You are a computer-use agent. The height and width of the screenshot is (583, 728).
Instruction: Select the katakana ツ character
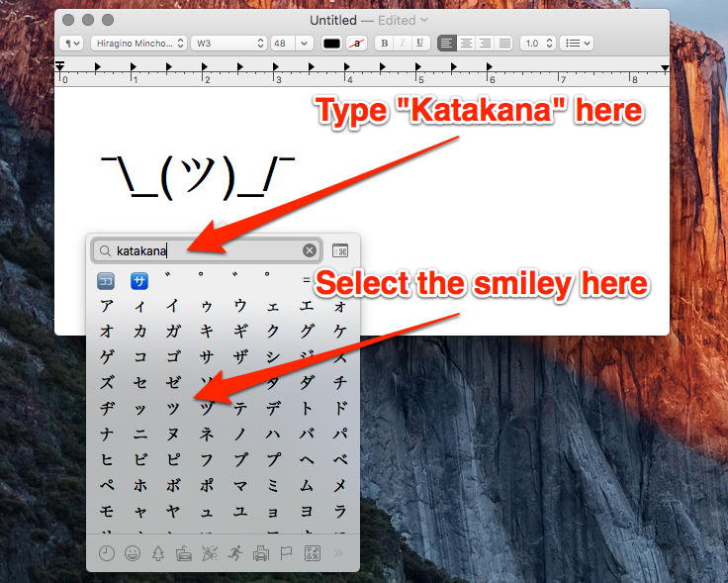pos(173,408)
